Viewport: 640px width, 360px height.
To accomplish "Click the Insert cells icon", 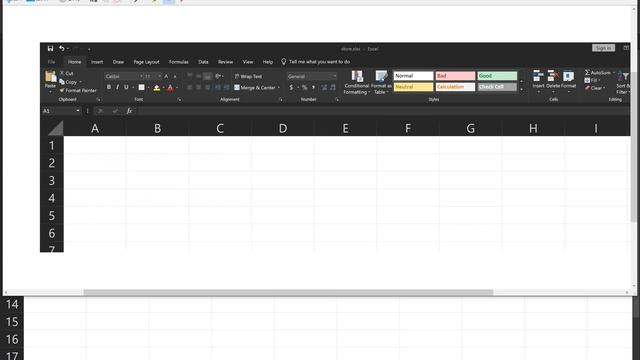I will pyautogui.click(x=538, y=76).
